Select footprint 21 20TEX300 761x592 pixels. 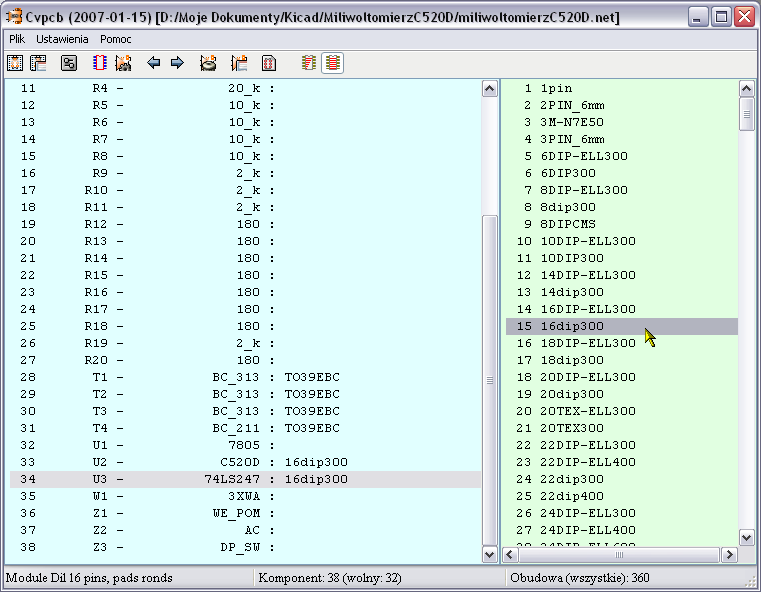[x=622, y=428]
